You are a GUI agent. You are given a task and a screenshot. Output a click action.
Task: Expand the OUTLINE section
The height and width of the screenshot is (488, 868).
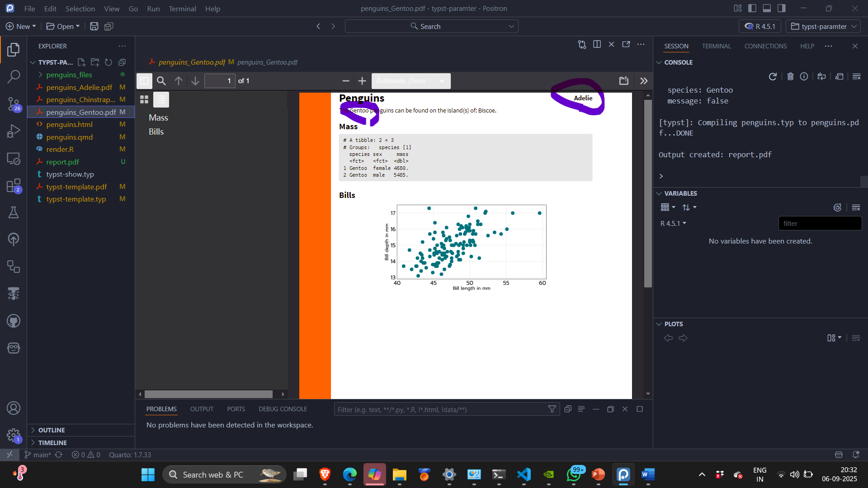(52, 430)
